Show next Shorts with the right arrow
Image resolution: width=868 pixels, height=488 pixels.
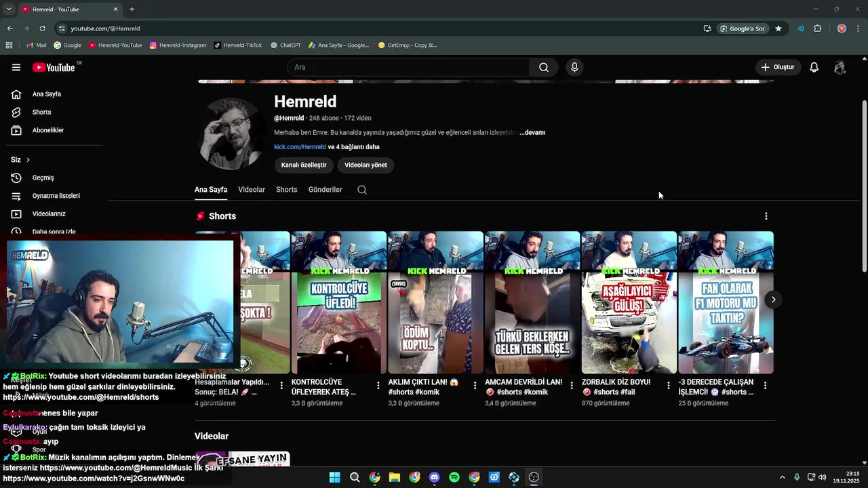[x=773, y=300]
